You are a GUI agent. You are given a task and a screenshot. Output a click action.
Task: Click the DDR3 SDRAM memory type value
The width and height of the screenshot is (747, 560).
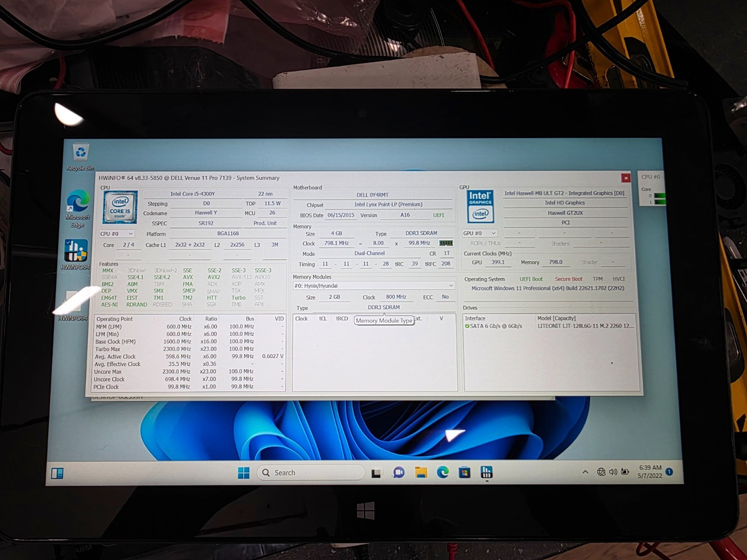(421, 233)
